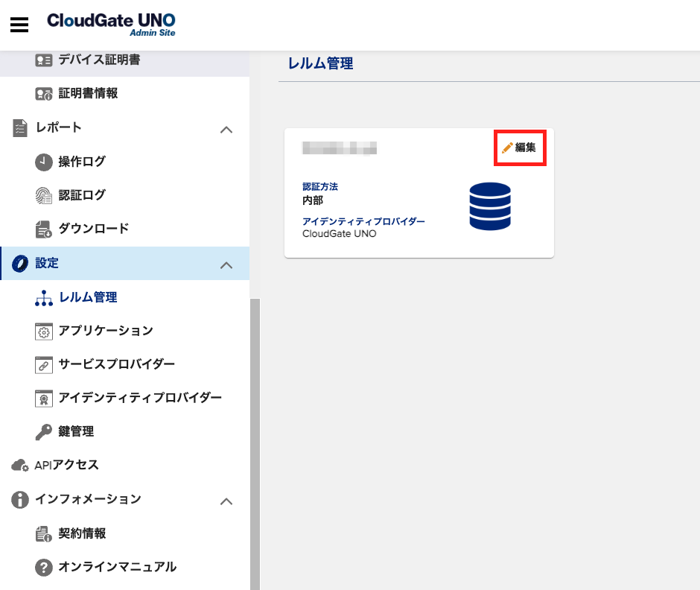Click the download icon beside ダウンロード
Screen dimensions: 700x590
[x=44, y=229]
